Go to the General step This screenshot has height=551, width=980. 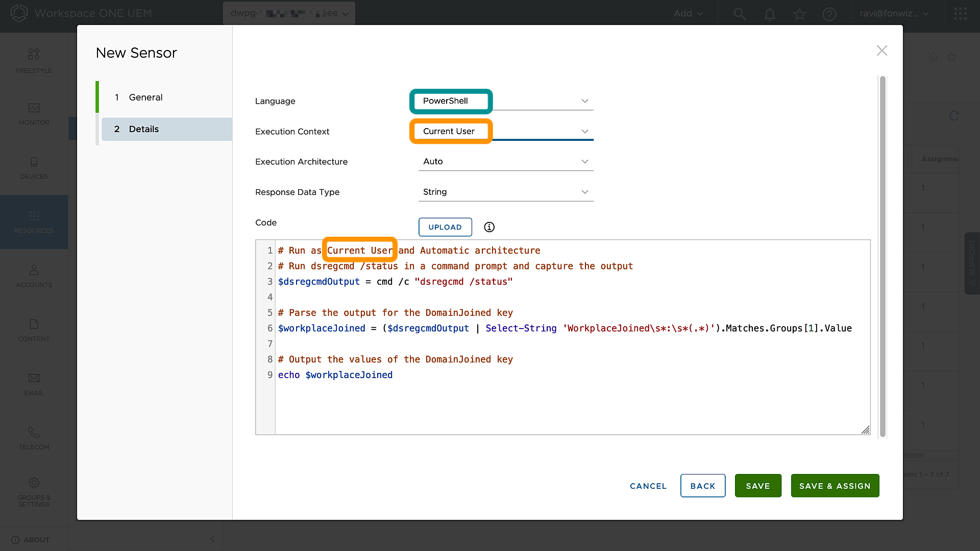point(145,97)
